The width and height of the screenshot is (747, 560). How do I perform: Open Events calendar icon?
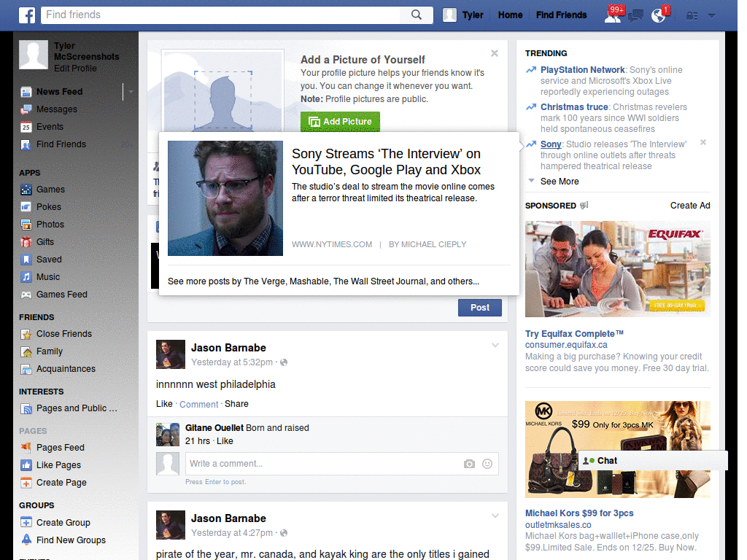(26, 127)
